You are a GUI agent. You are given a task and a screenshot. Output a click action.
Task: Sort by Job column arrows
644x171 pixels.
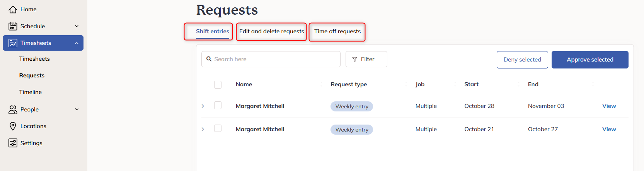455,84
